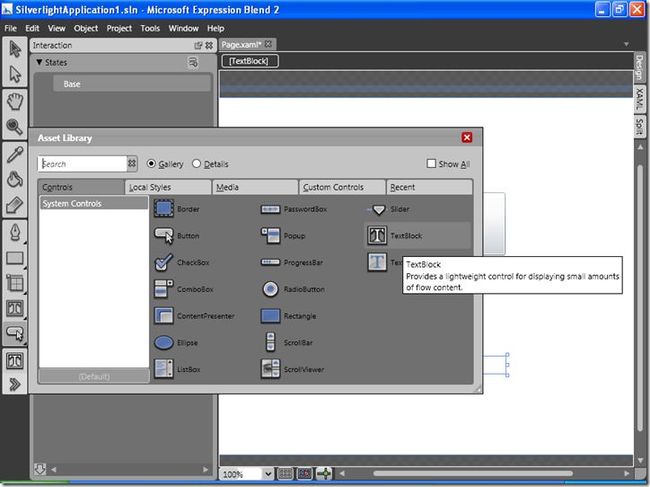Open the Help menu
The height and width of the screenshot is (487, 650).
click(216, 28)
